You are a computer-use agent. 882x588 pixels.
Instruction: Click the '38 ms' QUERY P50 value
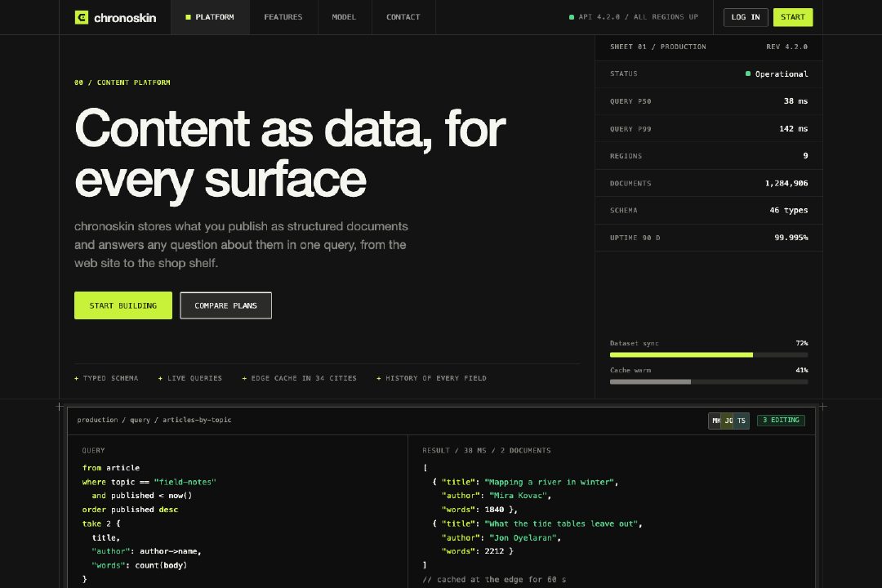coord(795,101)
